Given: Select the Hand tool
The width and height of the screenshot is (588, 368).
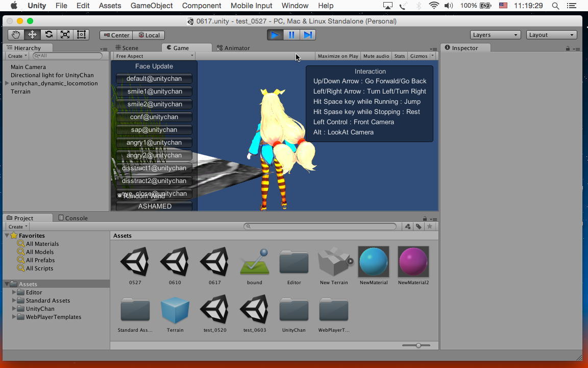Looking at the screenshot, I should tap(16, 35).
